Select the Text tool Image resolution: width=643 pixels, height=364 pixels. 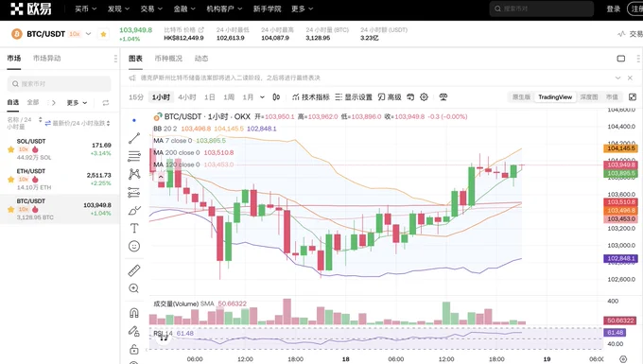134,228
